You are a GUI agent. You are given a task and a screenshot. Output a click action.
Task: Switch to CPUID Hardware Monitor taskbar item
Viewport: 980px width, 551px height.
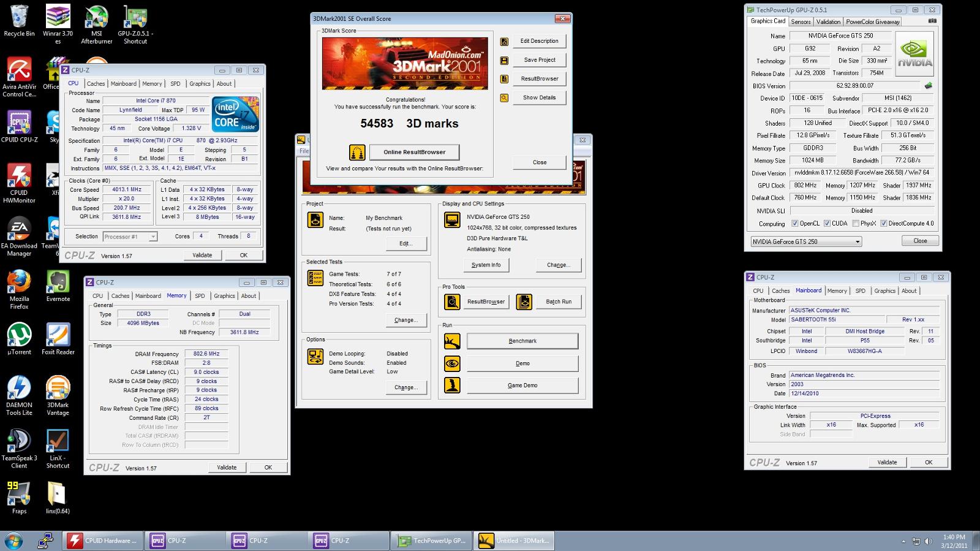pos(103,541)
